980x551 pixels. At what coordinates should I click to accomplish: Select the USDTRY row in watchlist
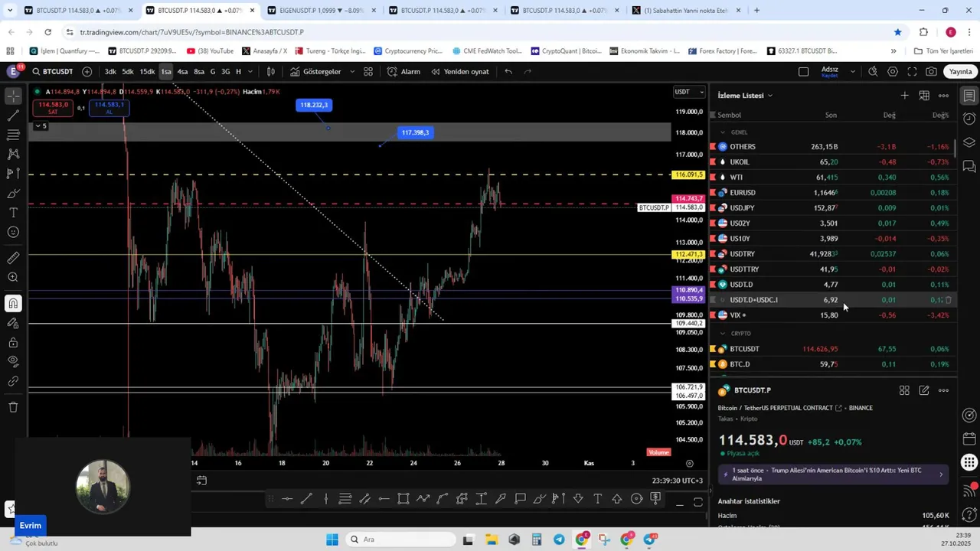coord(833,254)
